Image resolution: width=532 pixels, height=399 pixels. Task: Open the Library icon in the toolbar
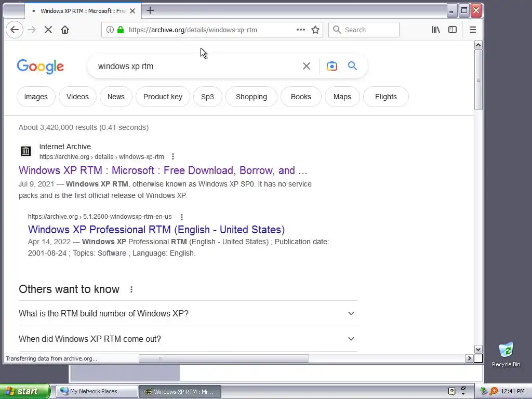[436, 30]
